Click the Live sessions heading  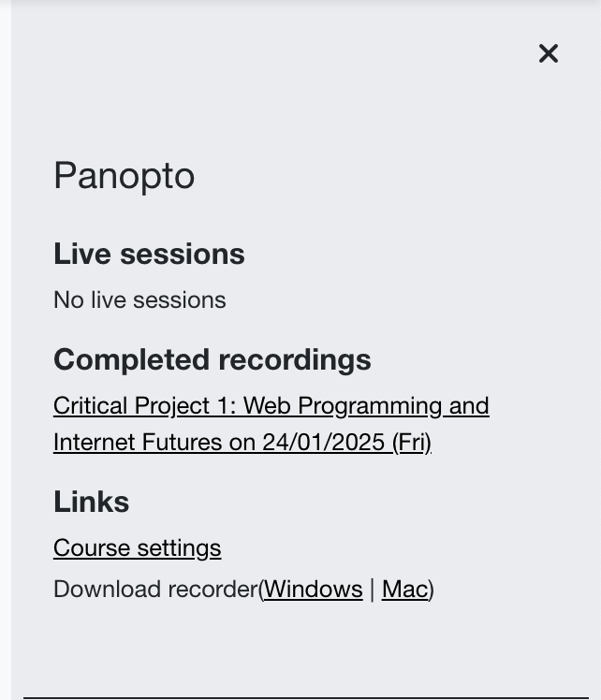tap(149, 254)
